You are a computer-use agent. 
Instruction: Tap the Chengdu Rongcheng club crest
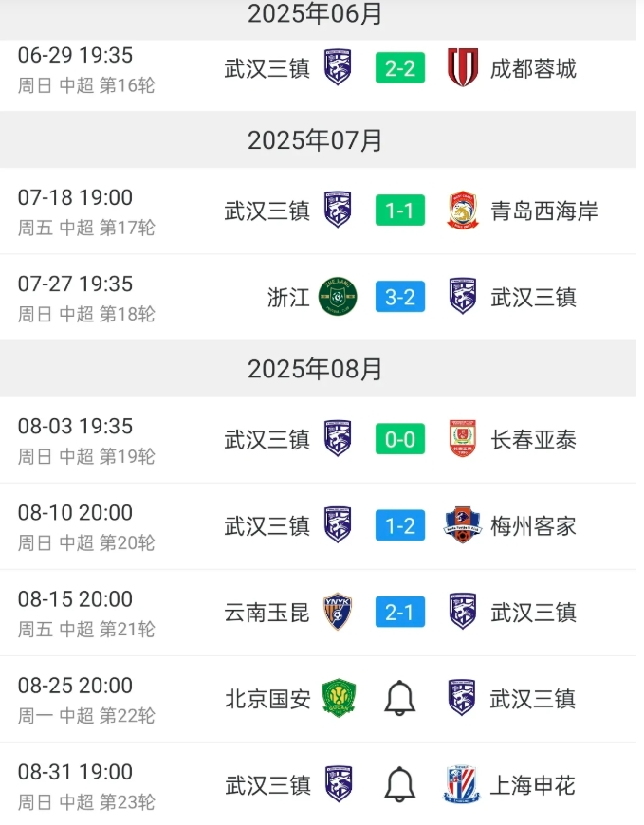click(x=462, y=68)
